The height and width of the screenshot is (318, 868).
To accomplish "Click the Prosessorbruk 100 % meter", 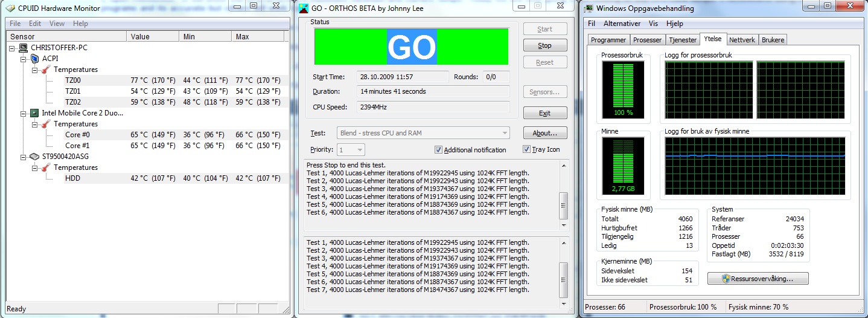I will (x=623, y=89).
